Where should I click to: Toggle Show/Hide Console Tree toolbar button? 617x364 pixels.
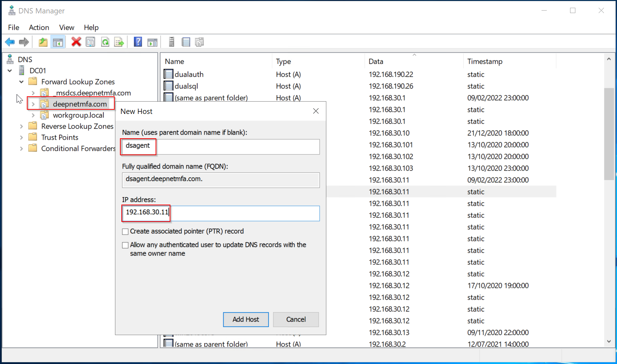coord(58,42)
